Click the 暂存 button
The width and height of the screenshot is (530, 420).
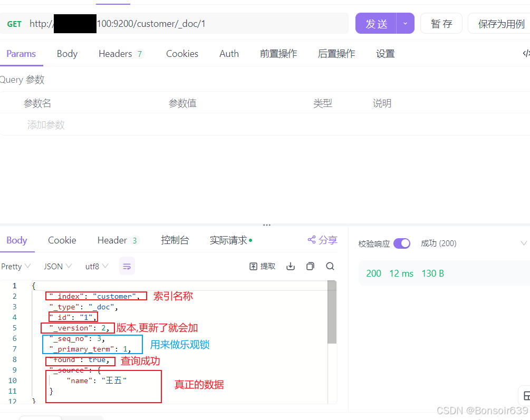coord(441,24)
